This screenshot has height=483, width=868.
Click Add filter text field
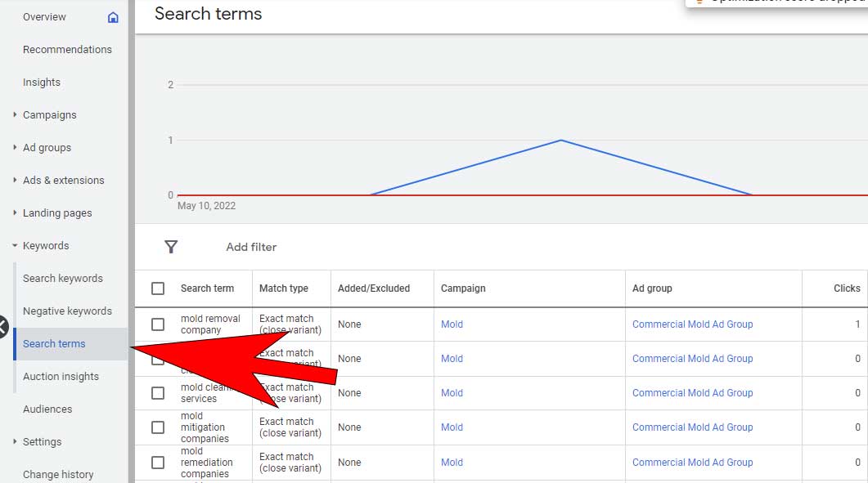tap(251, 247)
